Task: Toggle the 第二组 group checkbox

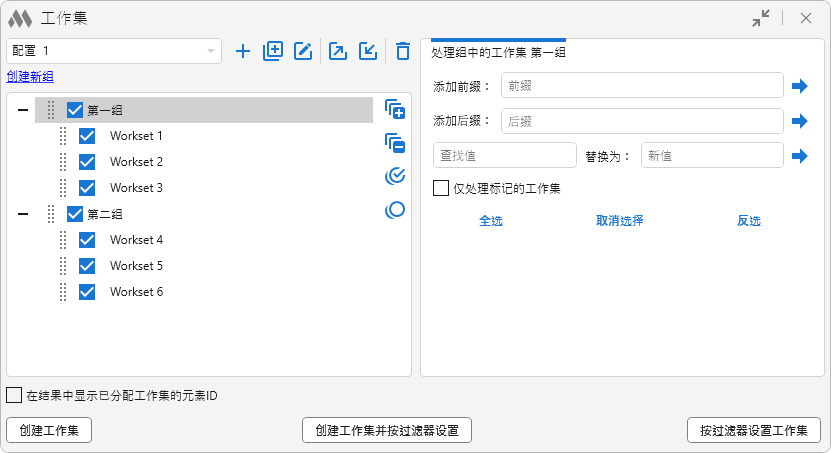Action: (75, 214)
